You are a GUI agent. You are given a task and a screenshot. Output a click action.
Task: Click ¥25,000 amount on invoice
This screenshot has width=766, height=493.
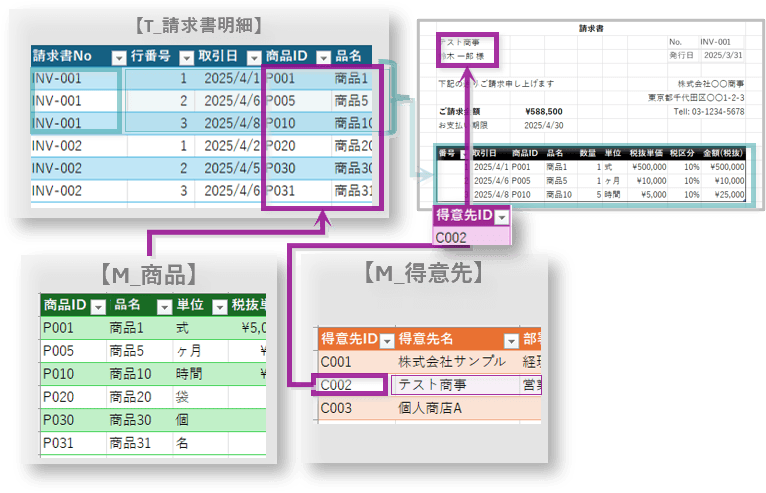(729, 194)
